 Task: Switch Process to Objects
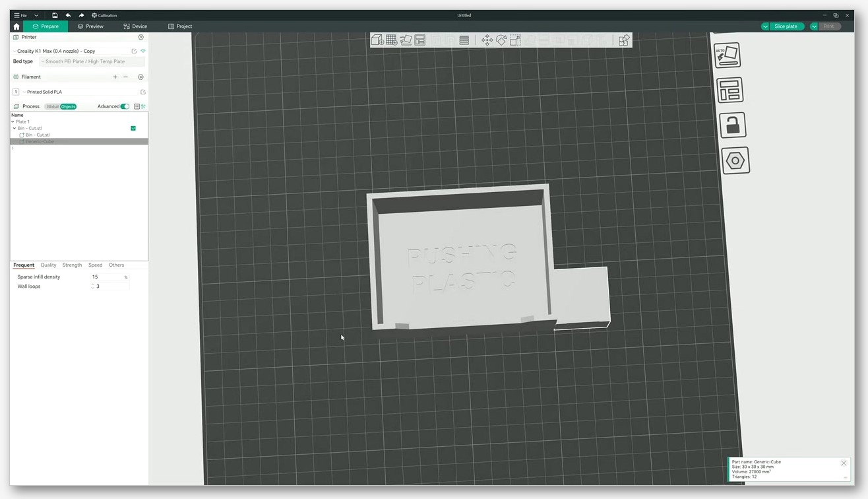(x=69, y=106)
